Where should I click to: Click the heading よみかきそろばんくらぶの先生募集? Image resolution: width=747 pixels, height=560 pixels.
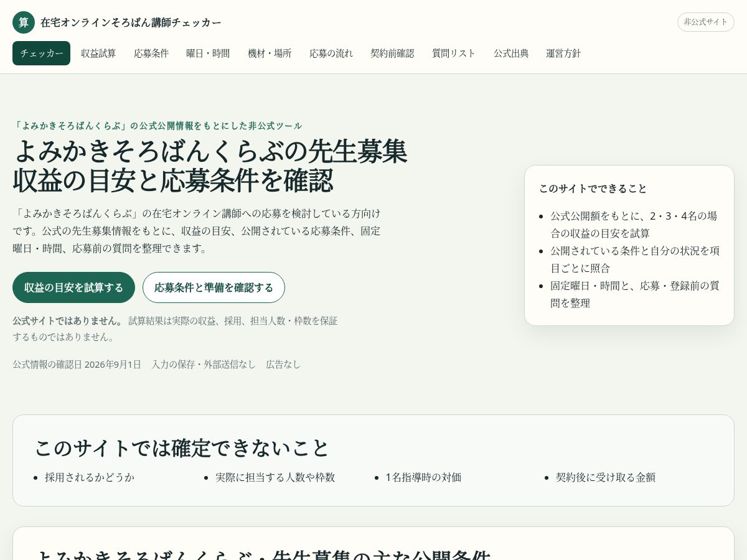tap(210, 151)
